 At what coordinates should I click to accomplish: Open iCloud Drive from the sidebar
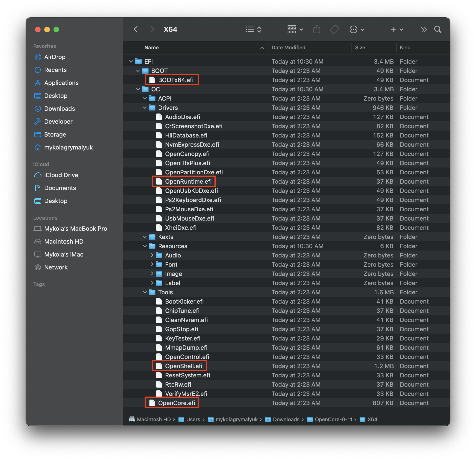pyautogui.click(x=61, y=175)
